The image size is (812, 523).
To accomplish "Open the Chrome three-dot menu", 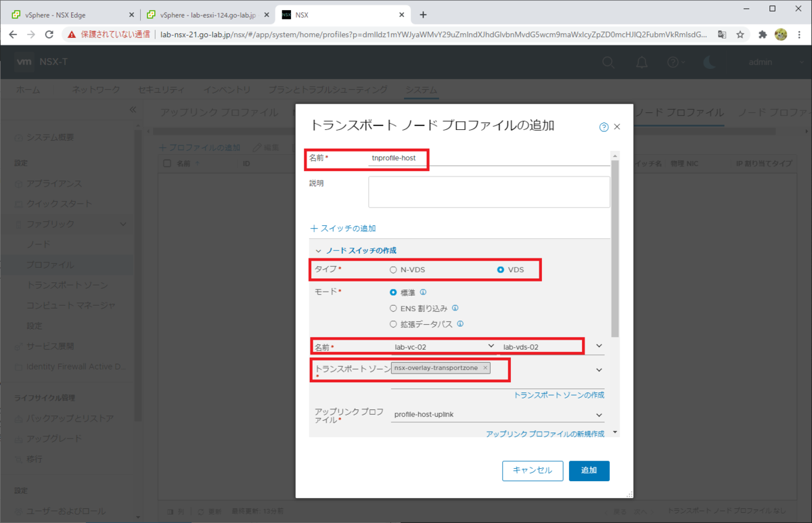I will pyautogui.click(x=798, y=34).
